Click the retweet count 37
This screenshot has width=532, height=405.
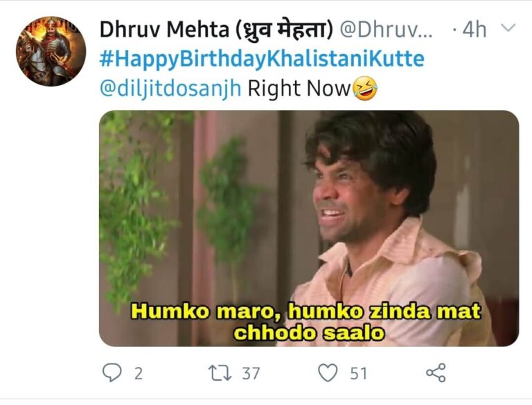(251, 373)
